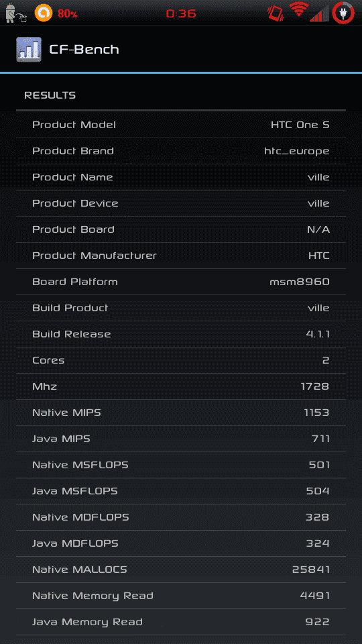
Task: Select the Java Memory Read row
Action: [x=181, y=623]
